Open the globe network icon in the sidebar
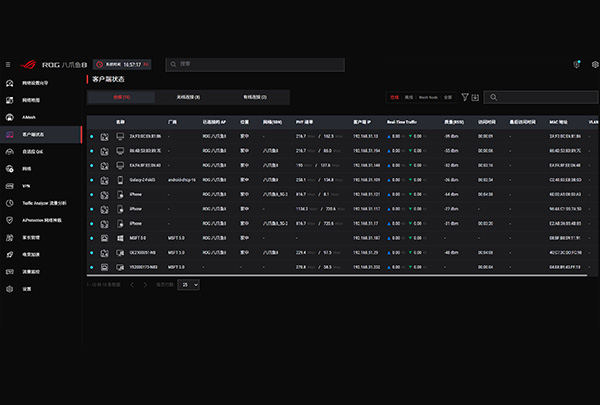This screenshot has height=405, width=600. [x=10, y=169]
